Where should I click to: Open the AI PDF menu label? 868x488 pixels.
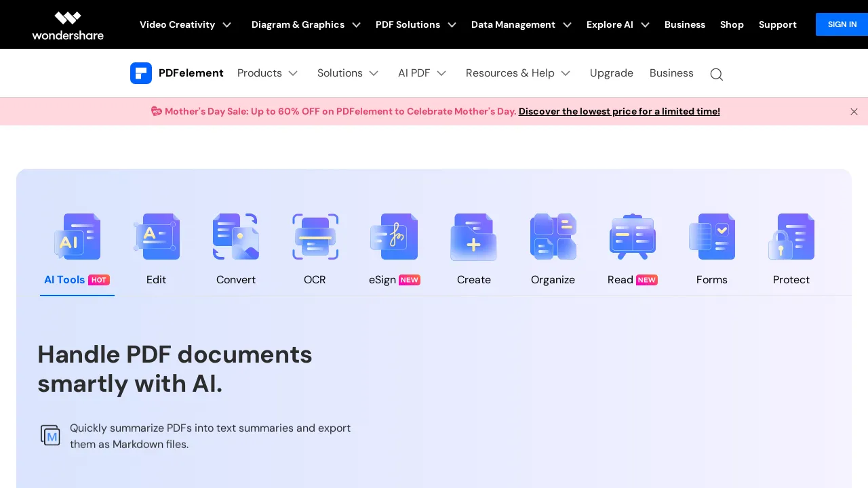click(x=414, y=73)
